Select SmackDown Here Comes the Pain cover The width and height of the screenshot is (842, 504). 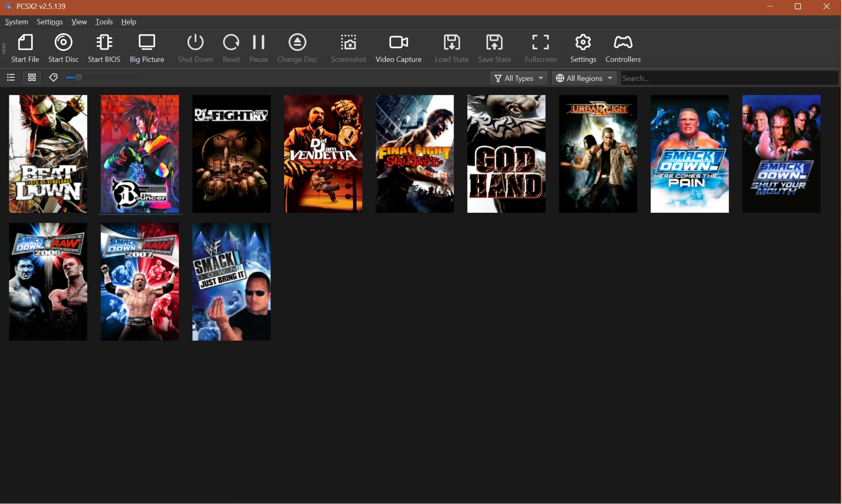[690, 154]
